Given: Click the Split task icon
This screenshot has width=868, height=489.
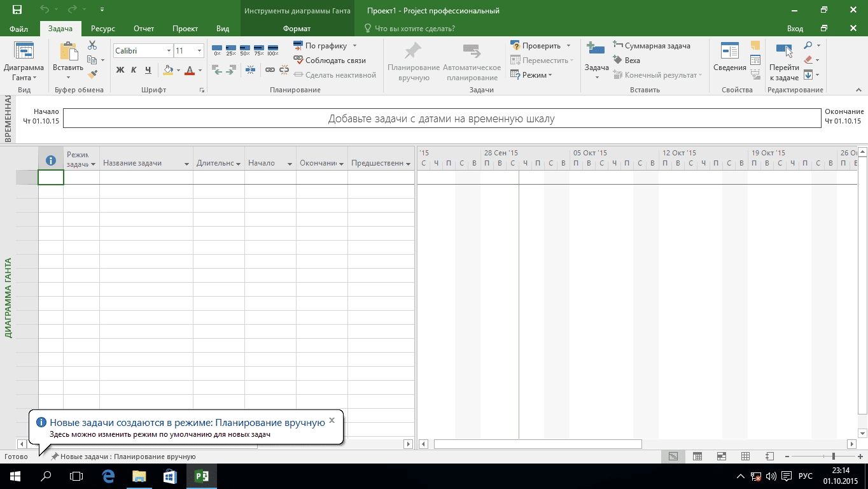Looking at the screenshot, I should [250, 70].
